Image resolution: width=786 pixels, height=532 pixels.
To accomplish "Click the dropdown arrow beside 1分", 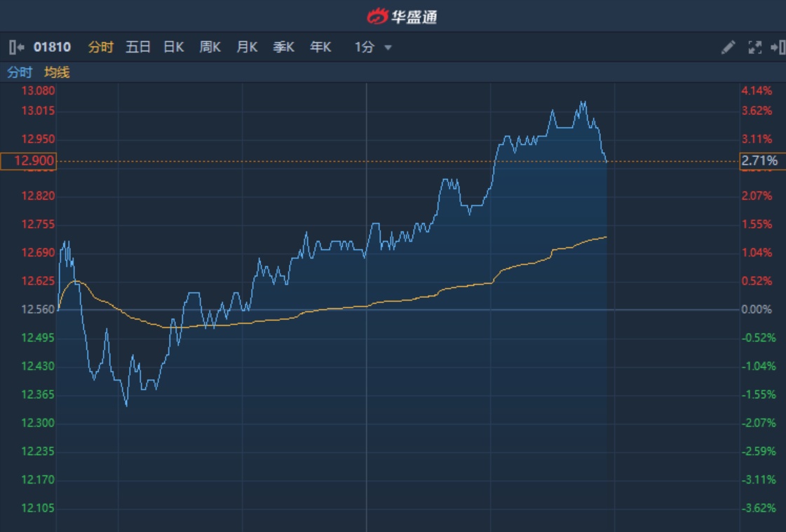I will pyautogui.click(x=388, y=48).
